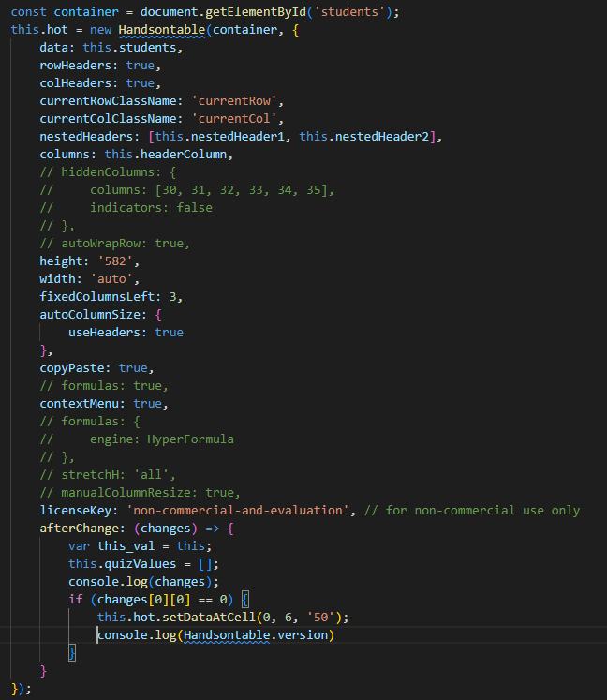Viewport: 607px width, 700px height.
Task: Click the commented 'engine: HyperFormula' line
Action: [x=137, y=439]
